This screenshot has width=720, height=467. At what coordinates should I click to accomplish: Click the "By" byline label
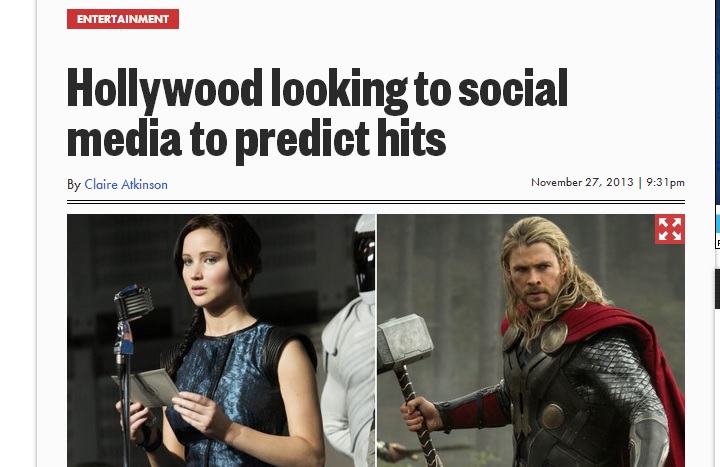point(74,185)
